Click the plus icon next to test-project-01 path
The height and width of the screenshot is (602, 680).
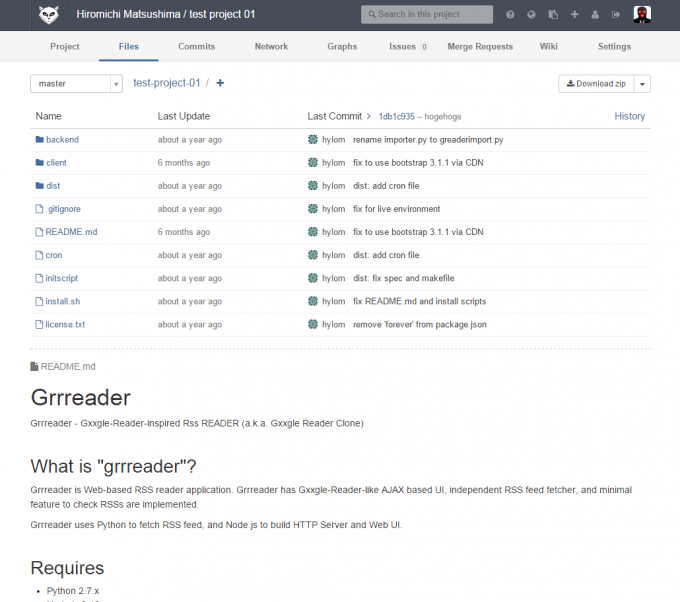click(x=220, y=83)
